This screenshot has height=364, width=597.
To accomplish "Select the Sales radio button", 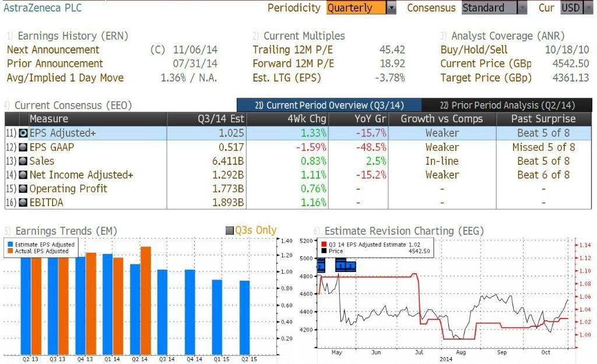I will pyautogui.click(x=23, y=161).
